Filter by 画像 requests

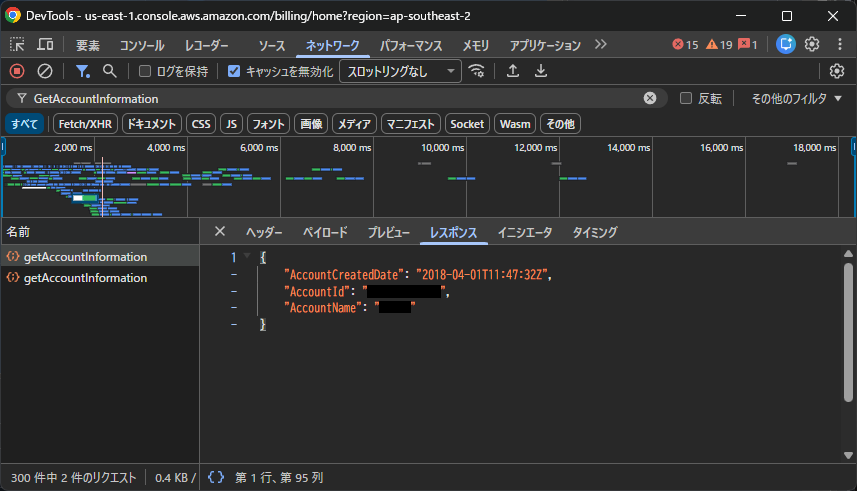tap(311, 124)
